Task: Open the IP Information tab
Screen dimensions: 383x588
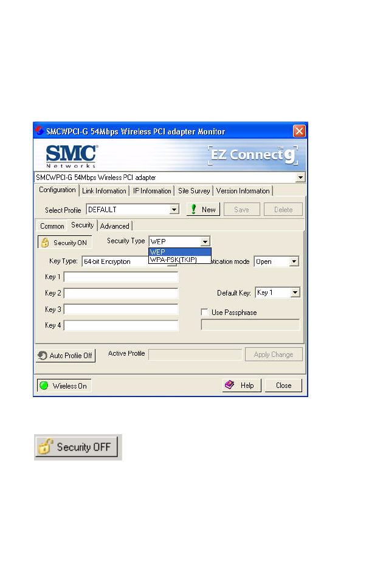Action: [x=152, y=191]
